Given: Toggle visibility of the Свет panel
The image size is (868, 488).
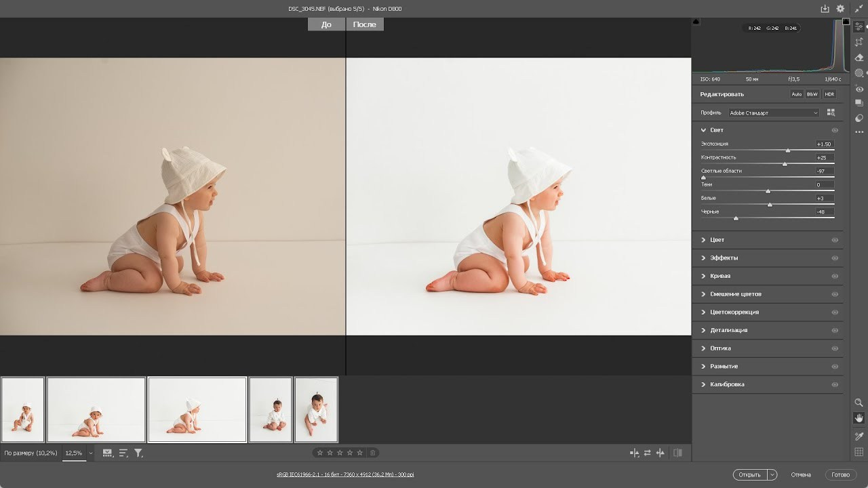Looking at the screenshot, I should click(835, 129).
